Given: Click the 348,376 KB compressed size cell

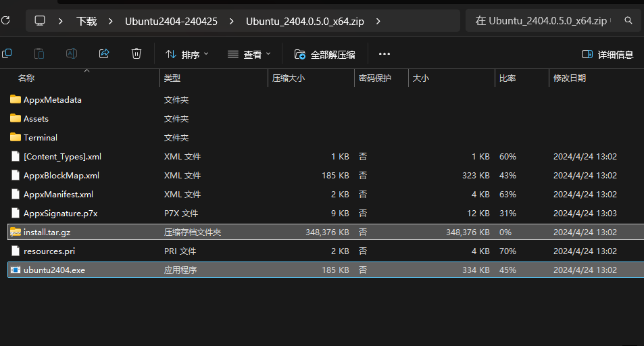Looking at the screenshot, I should click(327, 232).
